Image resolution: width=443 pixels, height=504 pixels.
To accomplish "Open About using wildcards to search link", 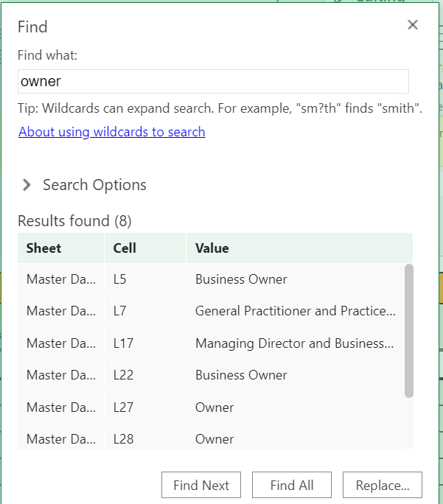I will tap(112, 132).
